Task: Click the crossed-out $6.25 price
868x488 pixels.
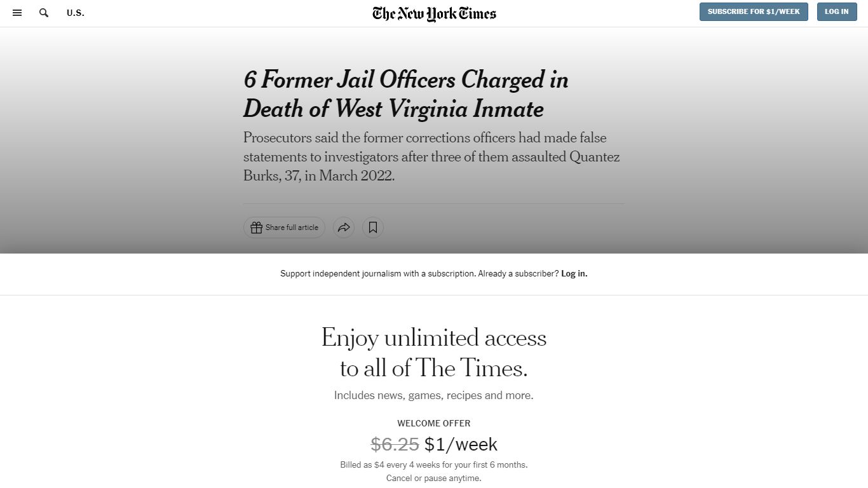Action: click(395, 444)
